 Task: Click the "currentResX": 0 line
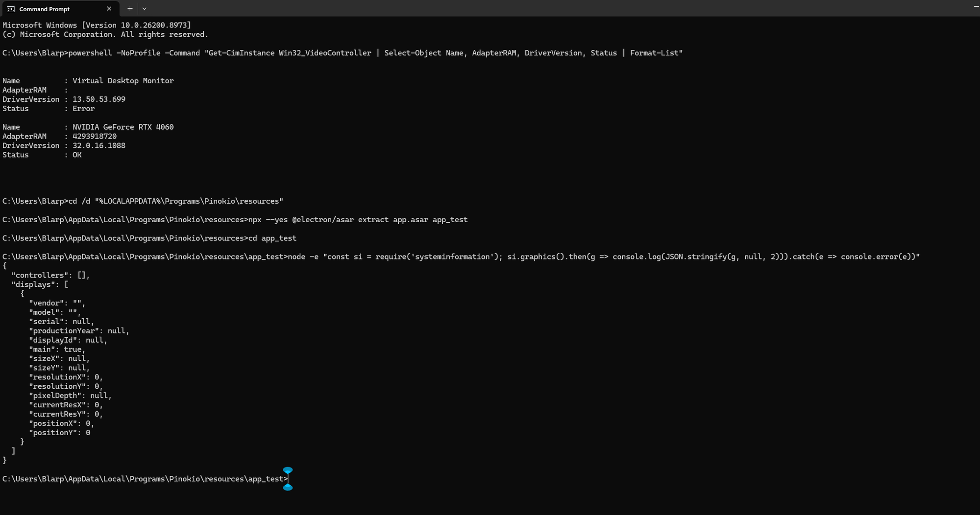coord(66,405)
